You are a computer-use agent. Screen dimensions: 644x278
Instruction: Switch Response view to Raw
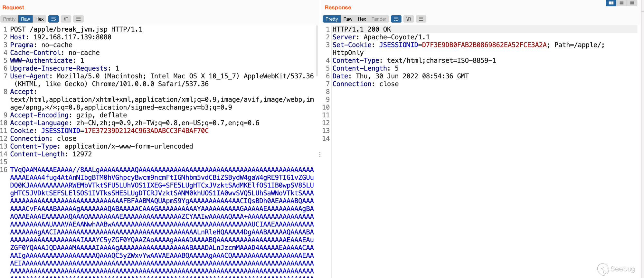pyautogui.click(x=348, y=19)
